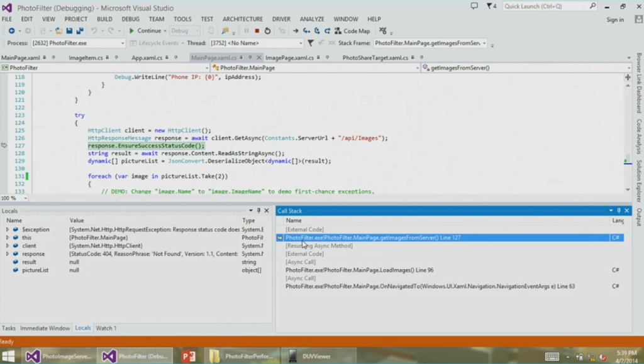Open the BUILD menu

click(x=104, y=19)
